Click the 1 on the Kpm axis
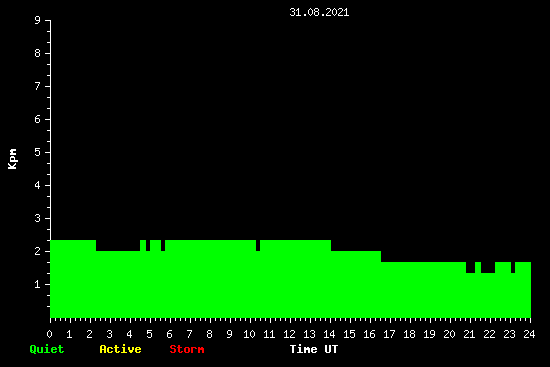 click(x=38, y=284)
